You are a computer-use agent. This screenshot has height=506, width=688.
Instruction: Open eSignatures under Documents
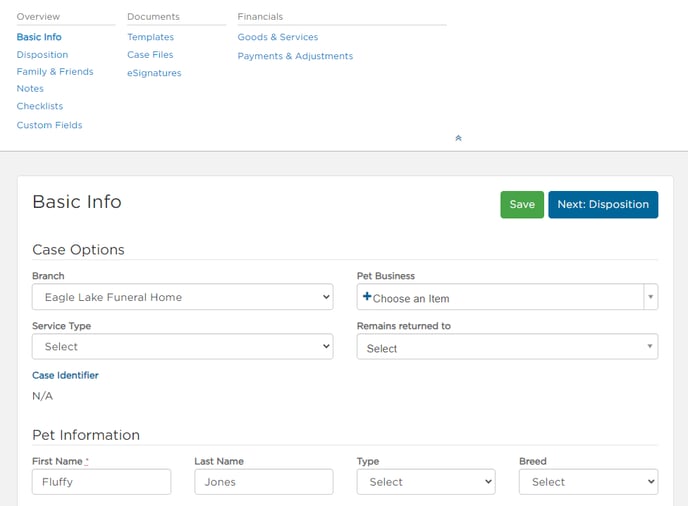point(154,73)
